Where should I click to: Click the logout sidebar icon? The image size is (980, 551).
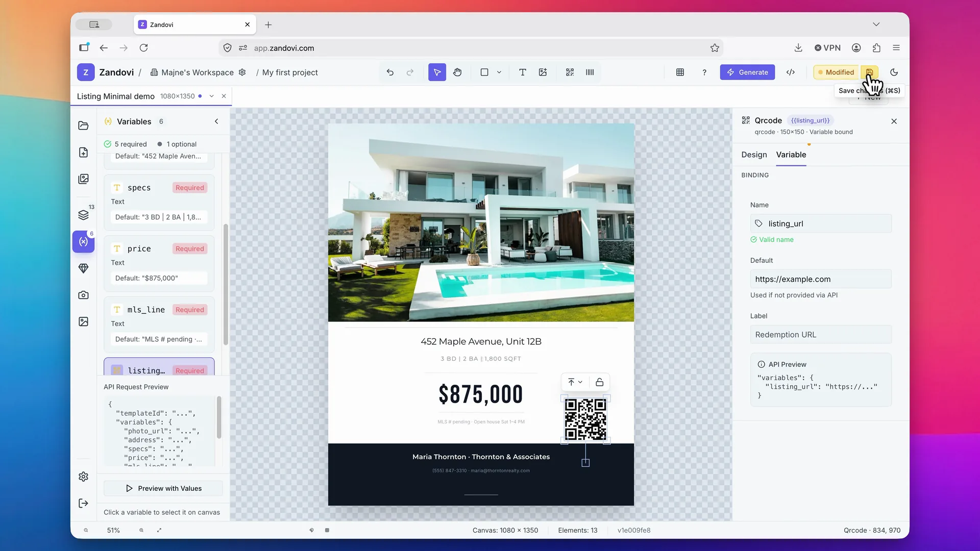83,504
